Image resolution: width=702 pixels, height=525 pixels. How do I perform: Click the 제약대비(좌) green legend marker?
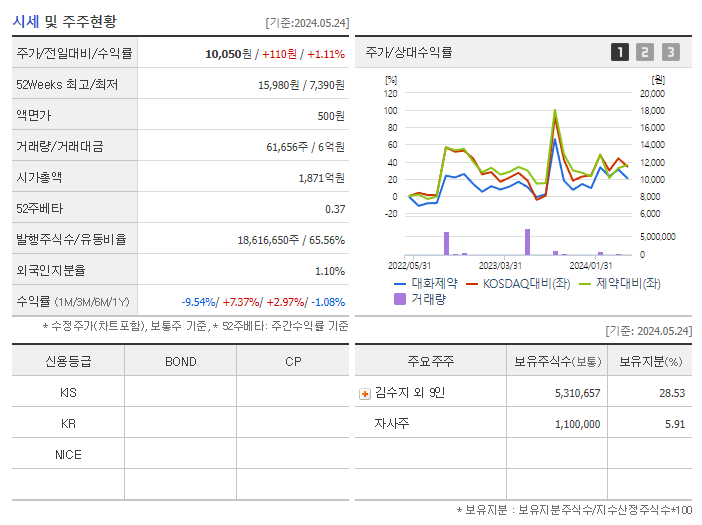[585, 284]
